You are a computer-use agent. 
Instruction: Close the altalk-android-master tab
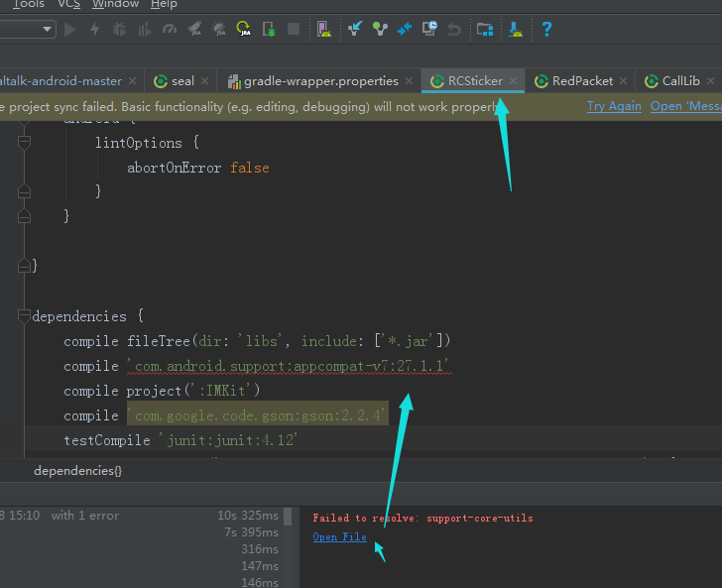tap(133, 81)
